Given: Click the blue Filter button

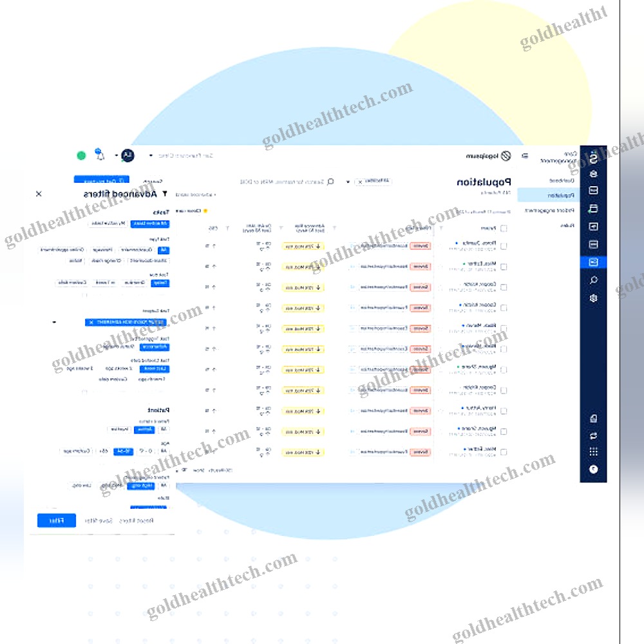Looking at the screenshot, I should coord(56,520).
